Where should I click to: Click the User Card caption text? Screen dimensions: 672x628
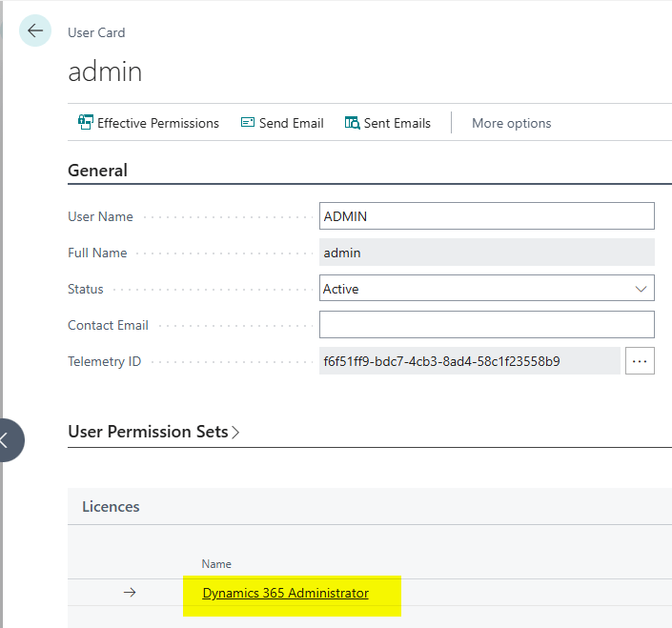(96, 32)
